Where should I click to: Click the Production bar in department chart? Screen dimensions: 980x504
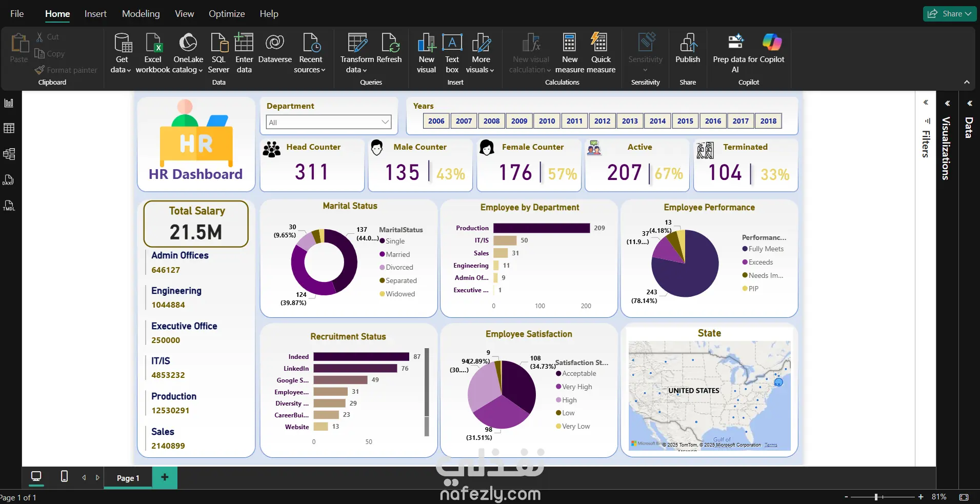(542, 228)
